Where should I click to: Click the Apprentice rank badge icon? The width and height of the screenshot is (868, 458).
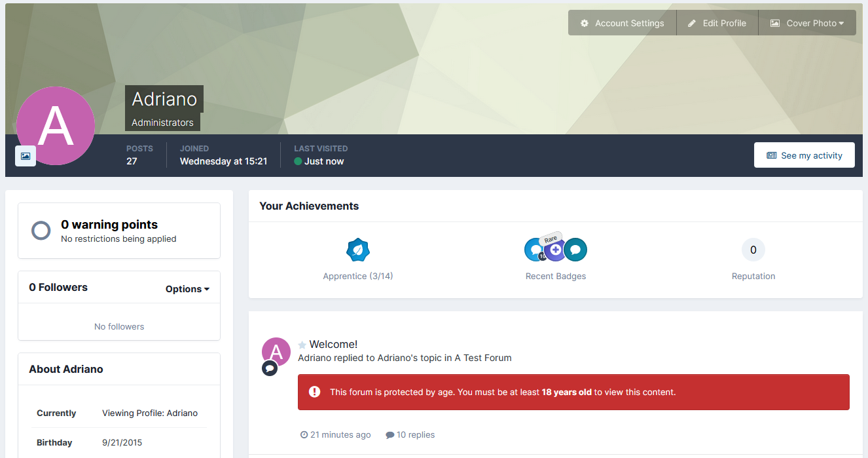tap(358, 250)
